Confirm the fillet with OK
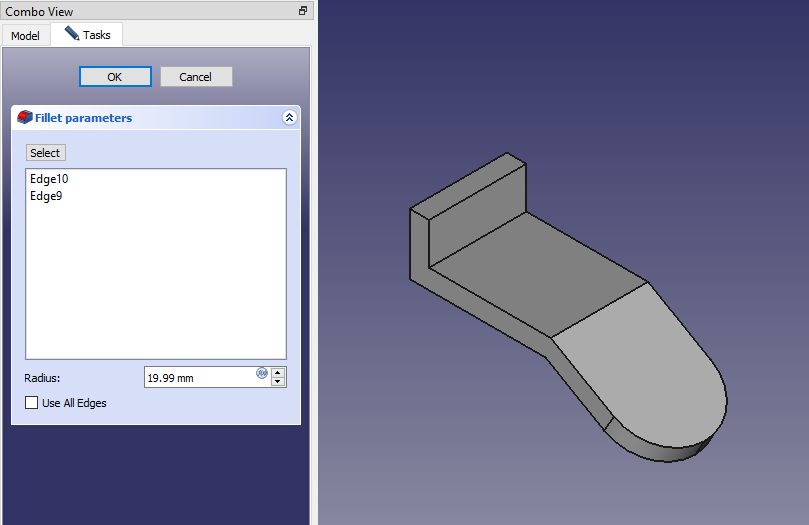 coord(115,77)
